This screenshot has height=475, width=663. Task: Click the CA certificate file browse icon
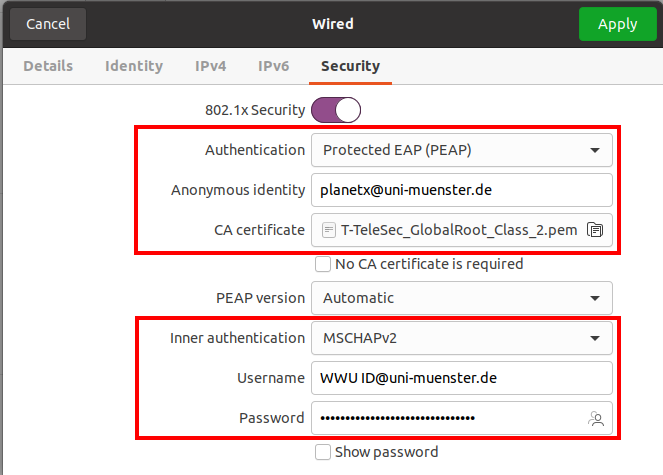coord(595,230)
